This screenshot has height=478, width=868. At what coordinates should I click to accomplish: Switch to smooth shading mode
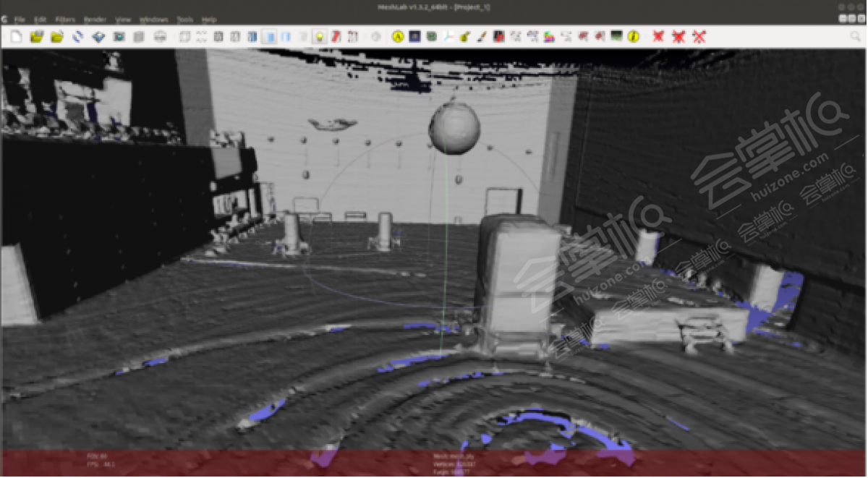tap(286, 36)
